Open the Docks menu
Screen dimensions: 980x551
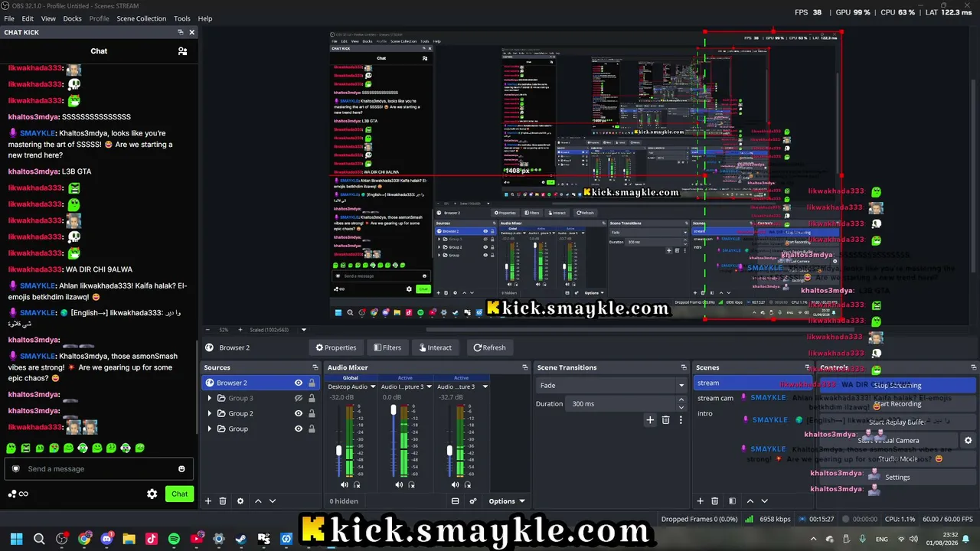coord(72,18)
